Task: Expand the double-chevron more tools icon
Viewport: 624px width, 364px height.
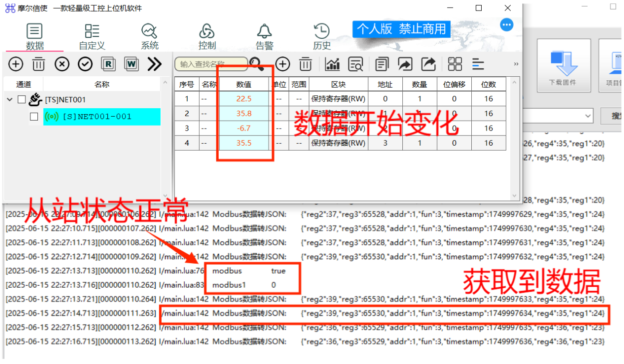Action: [155, 64]
